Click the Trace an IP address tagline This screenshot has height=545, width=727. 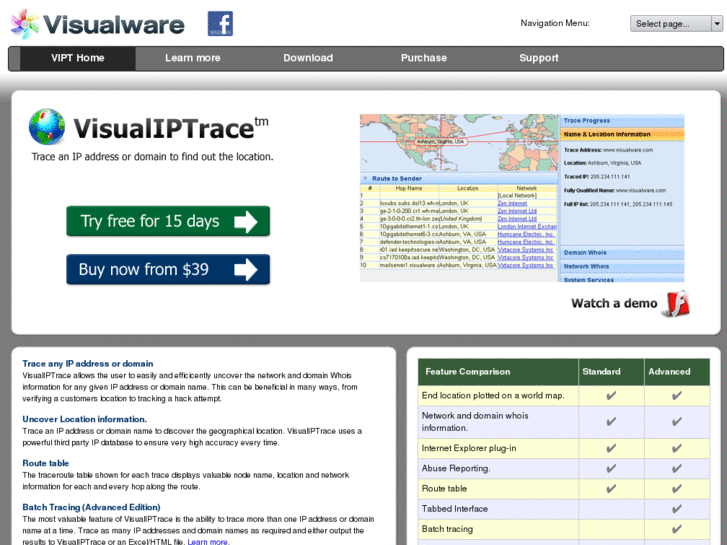click(x=153, y=157)
